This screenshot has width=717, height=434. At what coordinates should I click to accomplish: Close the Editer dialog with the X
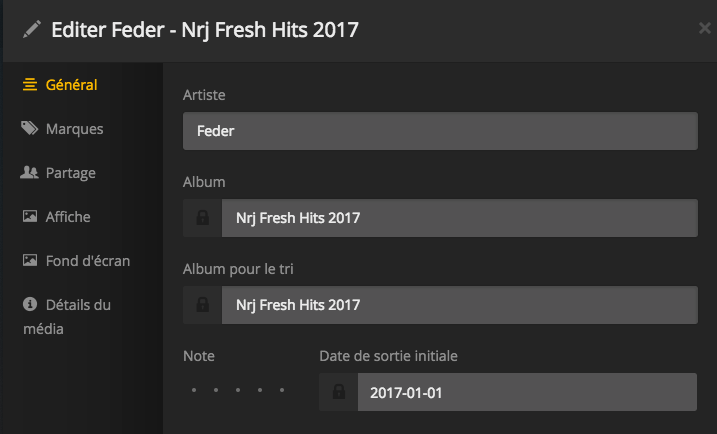coord(704,29)
